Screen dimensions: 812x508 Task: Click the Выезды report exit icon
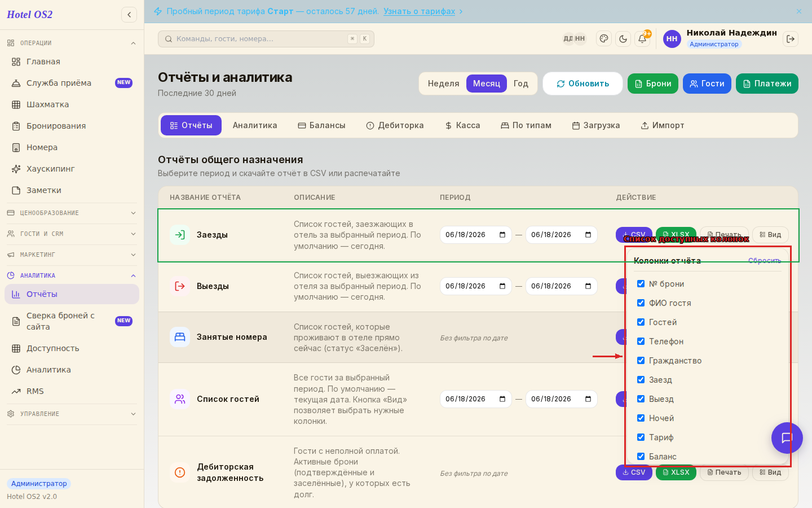pyautogui.click(x=180, y=286)
